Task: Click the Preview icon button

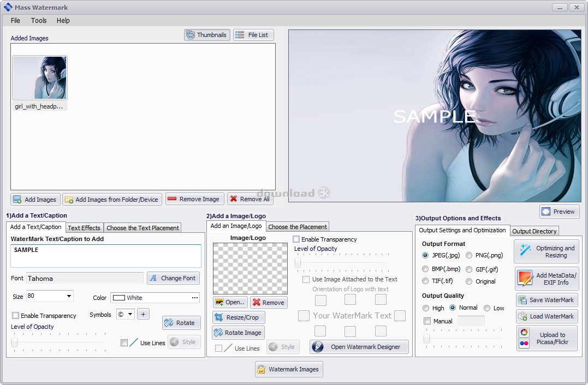Action: tap(546, 212)
